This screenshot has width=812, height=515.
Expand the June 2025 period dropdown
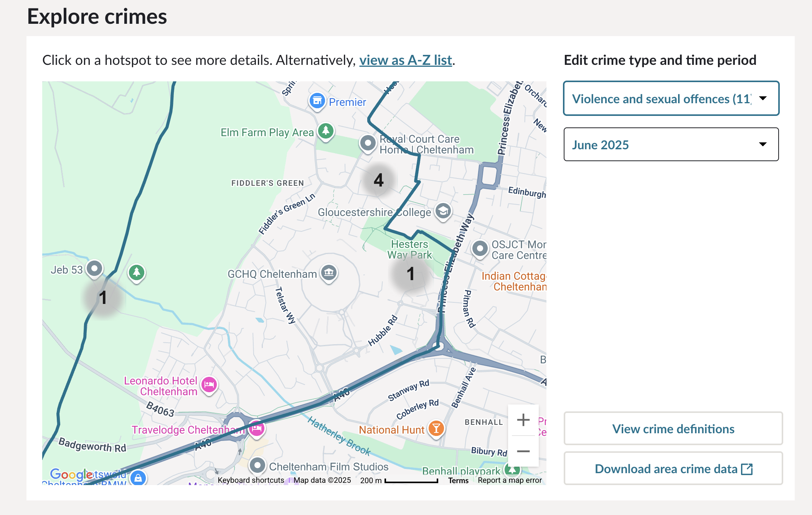tap(671, 145)
